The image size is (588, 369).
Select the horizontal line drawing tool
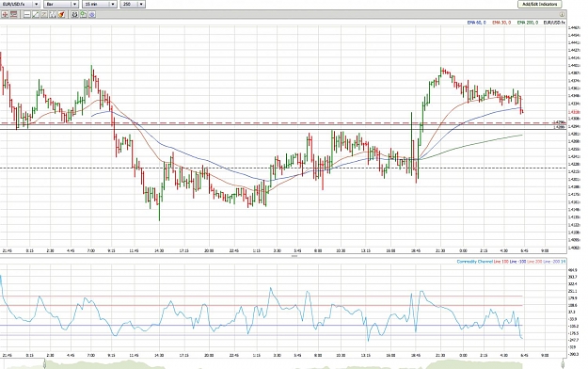point(27,15)
